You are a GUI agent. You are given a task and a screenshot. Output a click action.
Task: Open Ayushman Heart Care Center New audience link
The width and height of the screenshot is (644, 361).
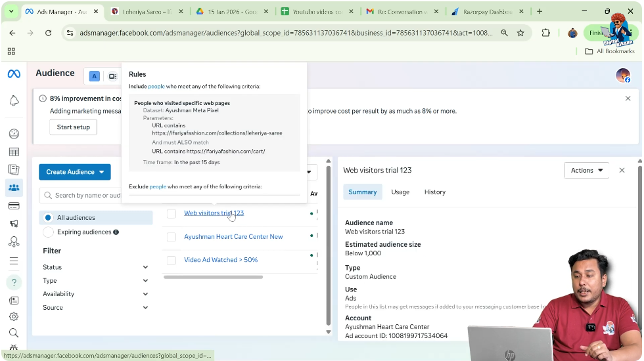[x=233, y=237]
